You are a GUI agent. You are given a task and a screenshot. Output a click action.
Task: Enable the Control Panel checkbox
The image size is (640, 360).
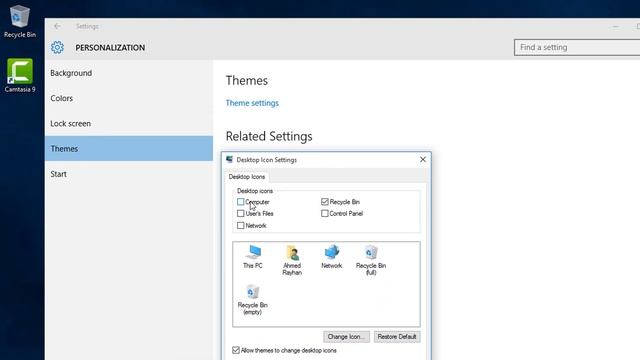click(x=324, y=213)
